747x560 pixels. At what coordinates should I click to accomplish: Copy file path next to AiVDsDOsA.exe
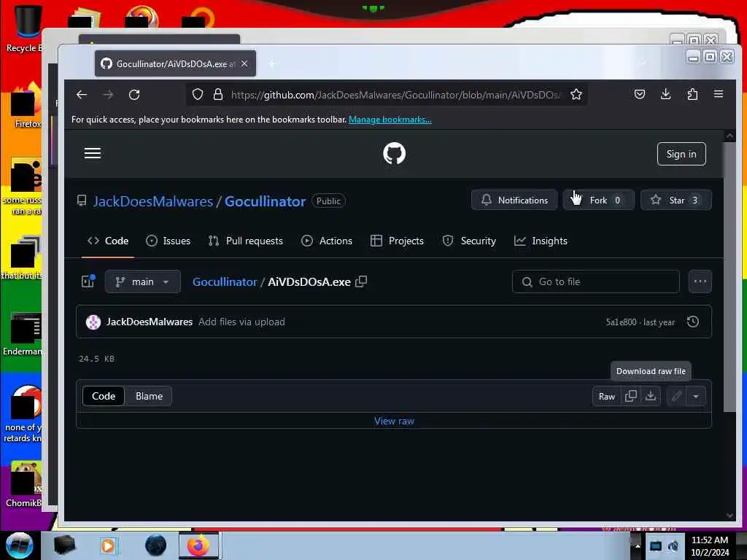click(x=362, y=281)
